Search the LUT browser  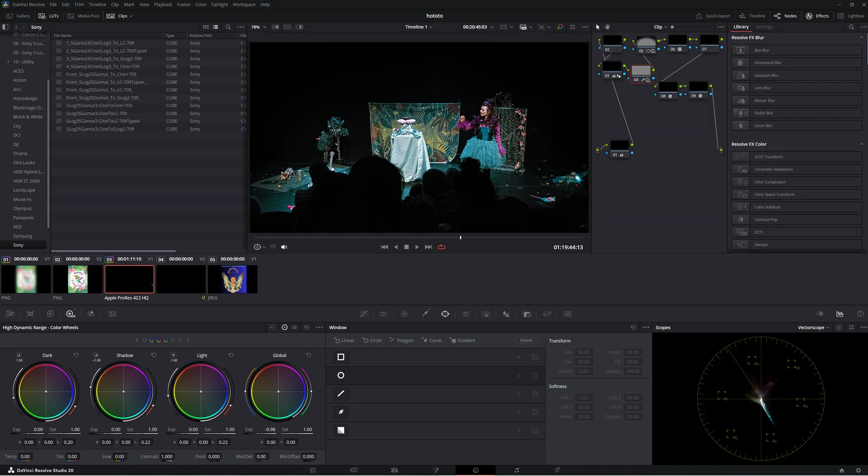coord(228,27)
